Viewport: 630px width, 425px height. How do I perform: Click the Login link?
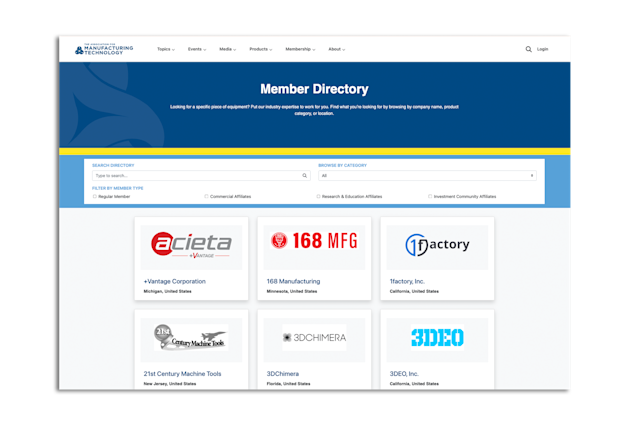[542, 49]
